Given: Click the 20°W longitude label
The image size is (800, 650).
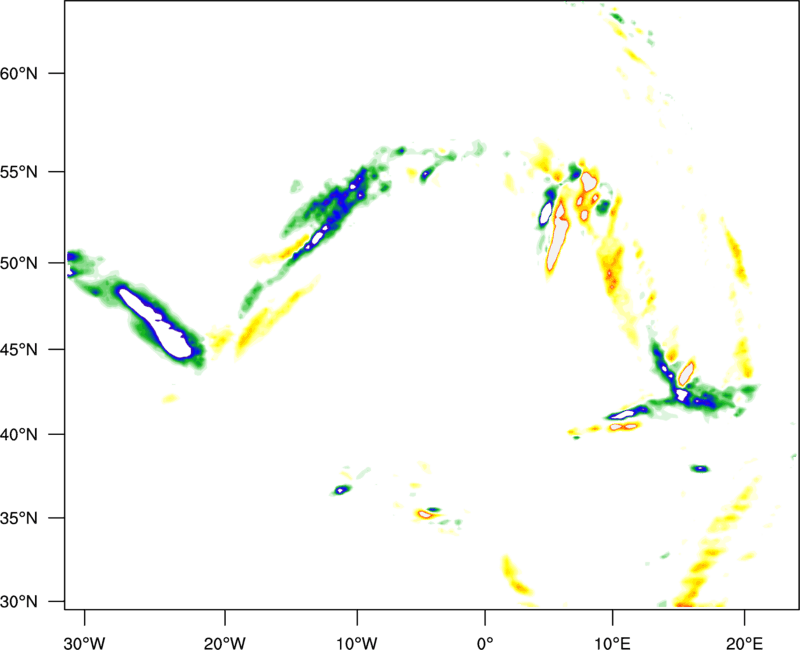Looking at the screenshot, I should click(x=225, y=643).
